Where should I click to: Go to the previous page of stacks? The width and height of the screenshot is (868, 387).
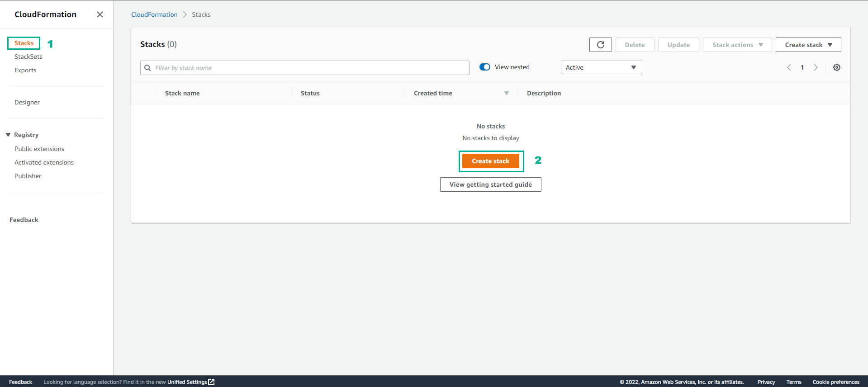(x=789, y=67)
